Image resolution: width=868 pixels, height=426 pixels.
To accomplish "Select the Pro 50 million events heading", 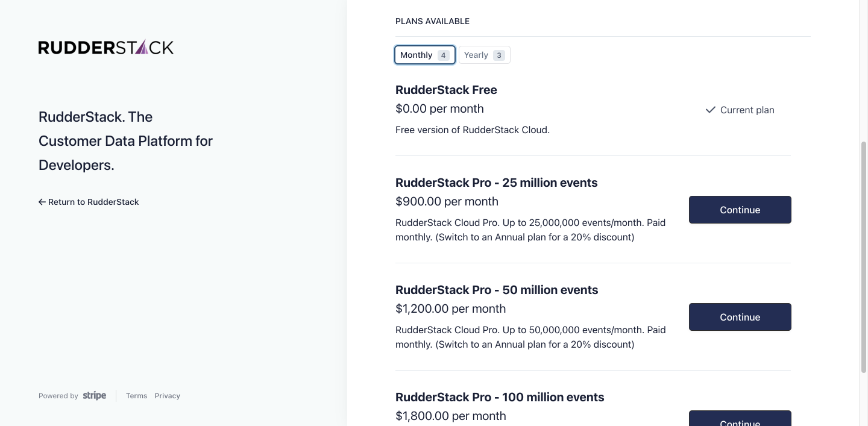I will (x=497, y=290).
